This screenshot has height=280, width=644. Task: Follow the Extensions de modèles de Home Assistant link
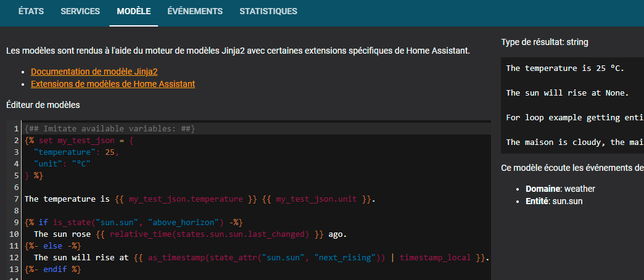tap(113, 84)
